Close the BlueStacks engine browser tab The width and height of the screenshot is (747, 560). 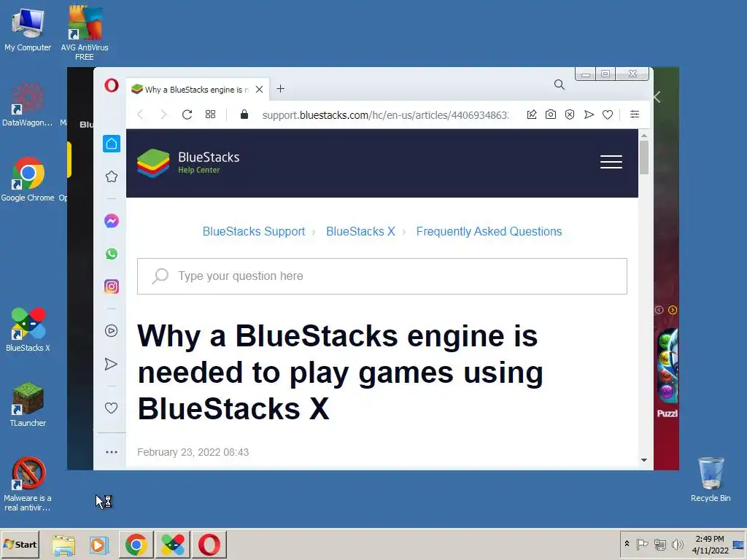point(259,89)
